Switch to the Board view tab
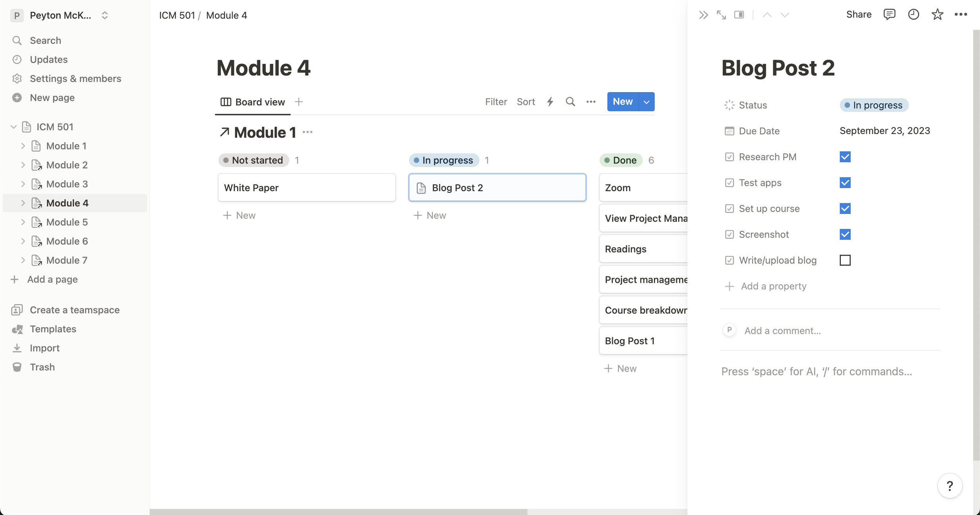This screenshot has width=980, height=515. pos(252,102)
